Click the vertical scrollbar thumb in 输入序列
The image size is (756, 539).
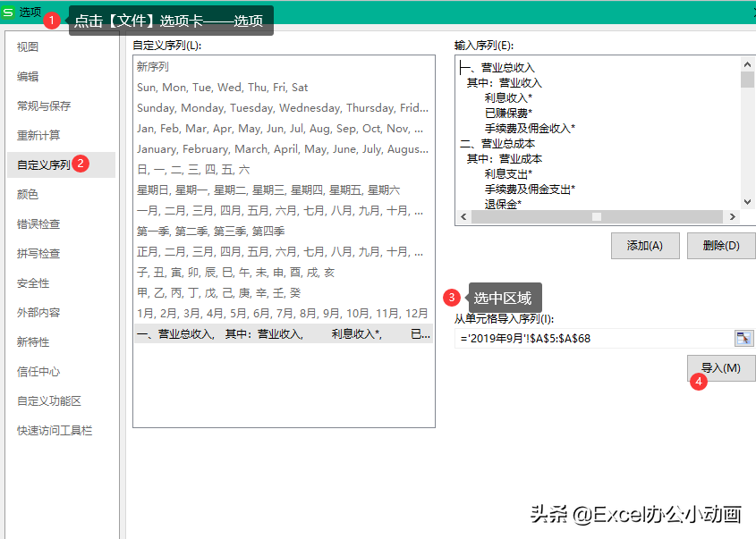(x=747, y=80)
